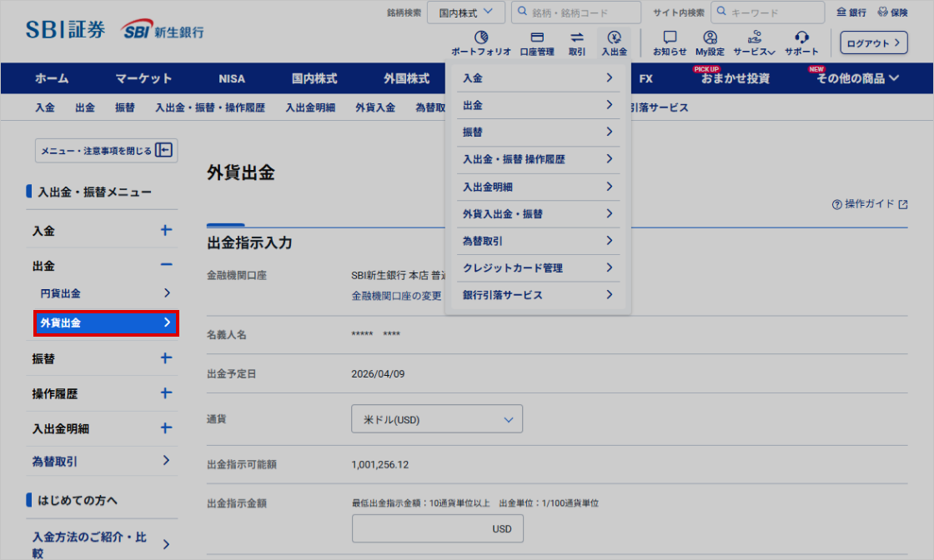
Task: Open notifications (お知らせ) speech bubble icon
Action: pos(670,37)
